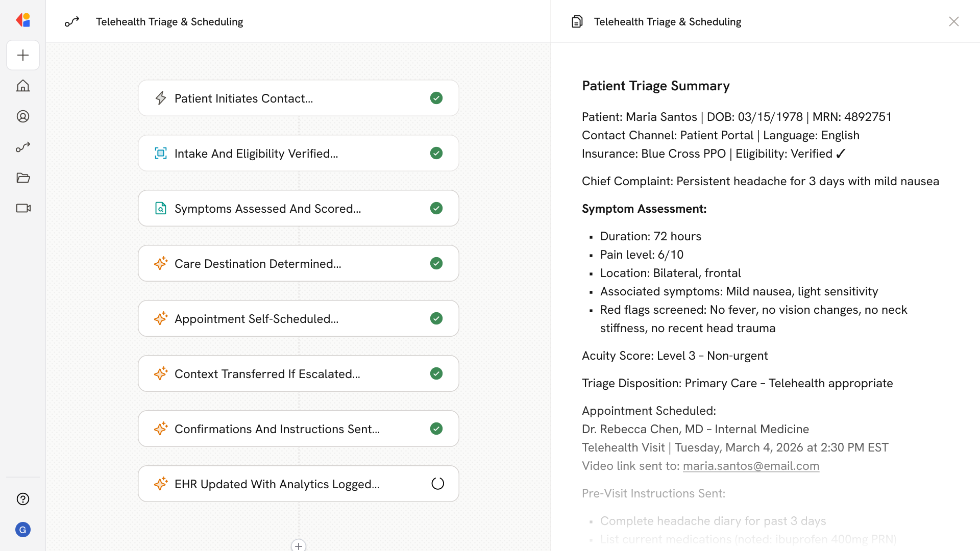Close the Patient Triage Summary panel
This screenshot has height=551, width=980.
coord(953,21)
